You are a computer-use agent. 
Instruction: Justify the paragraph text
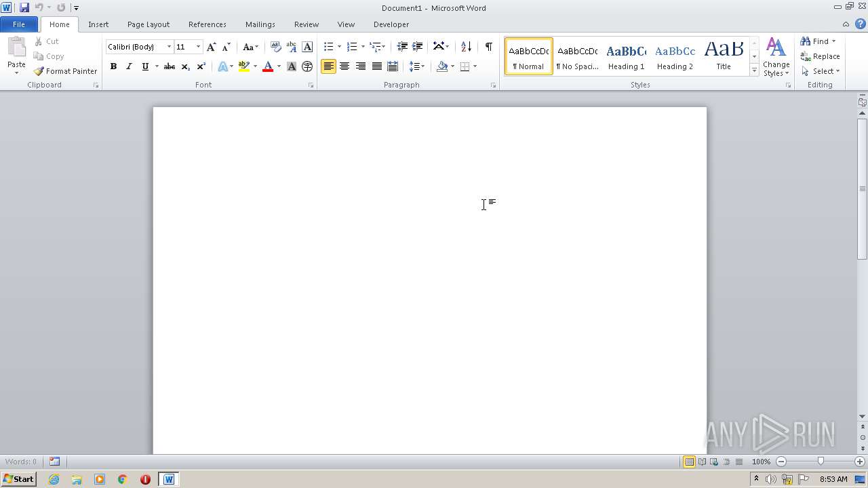(376, 66)
